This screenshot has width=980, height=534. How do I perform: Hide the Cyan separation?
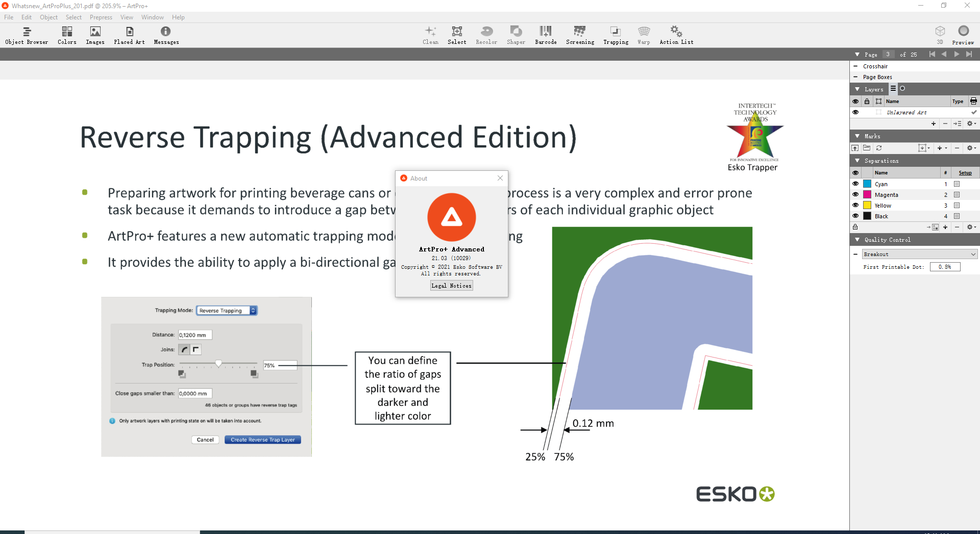(x=855, y=184)
